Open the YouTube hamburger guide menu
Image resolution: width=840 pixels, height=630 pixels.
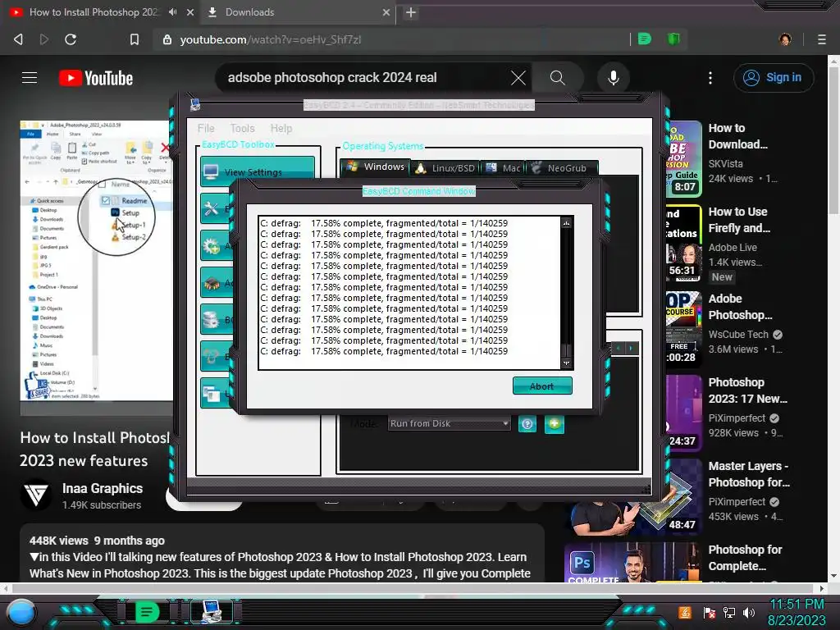30,78
